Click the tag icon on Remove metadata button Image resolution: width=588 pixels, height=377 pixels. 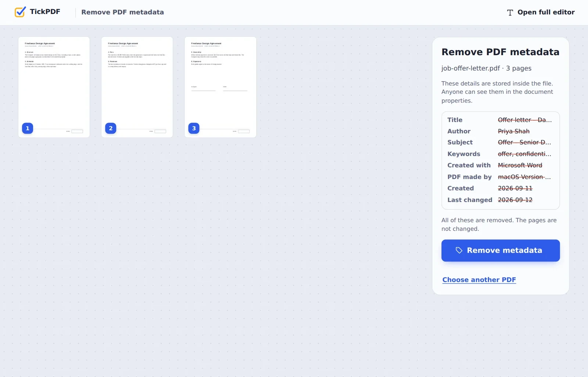point(459,250)
